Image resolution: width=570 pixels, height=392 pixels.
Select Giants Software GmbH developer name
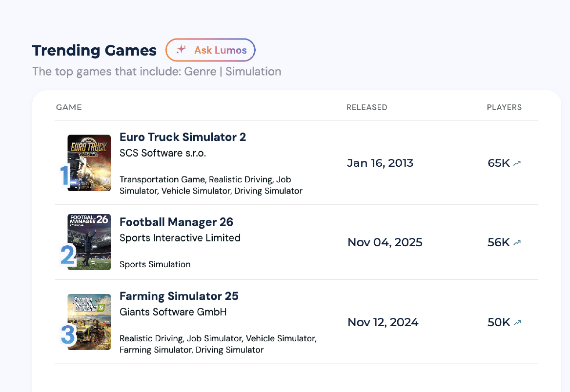pyautogui.click(x=173, y=312)
